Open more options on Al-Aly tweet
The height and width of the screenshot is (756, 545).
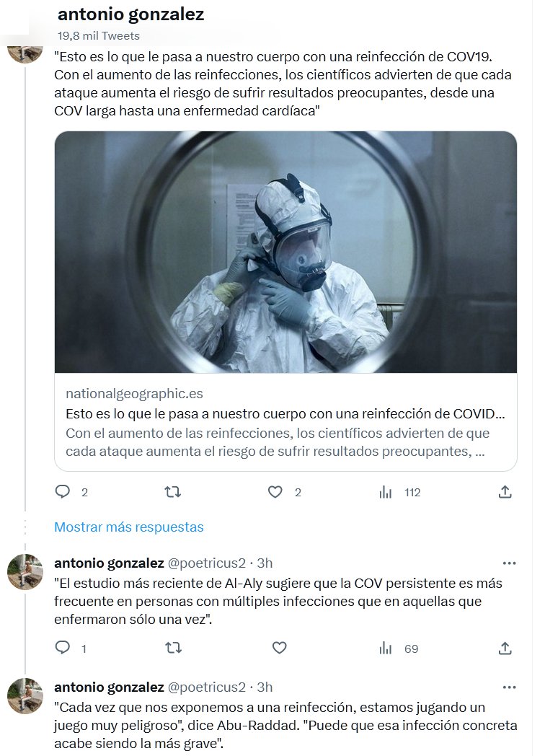pyautogui.click(x=509, y=563)
